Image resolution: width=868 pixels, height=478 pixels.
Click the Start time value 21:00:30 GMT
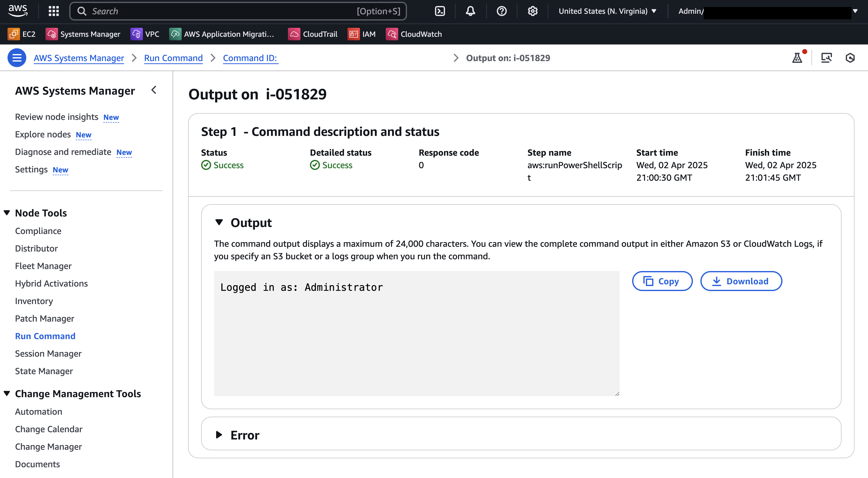[x=664, y=178]
